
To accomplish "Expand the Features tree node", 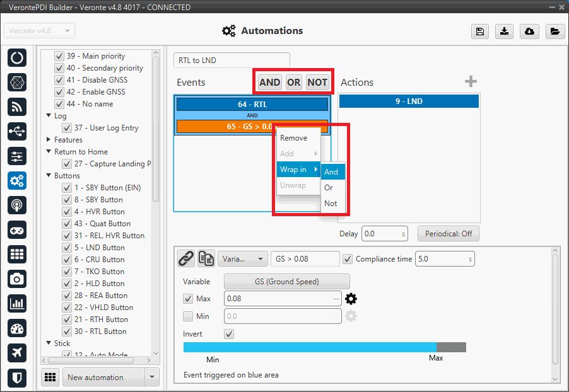I will (x=49, y=140).
